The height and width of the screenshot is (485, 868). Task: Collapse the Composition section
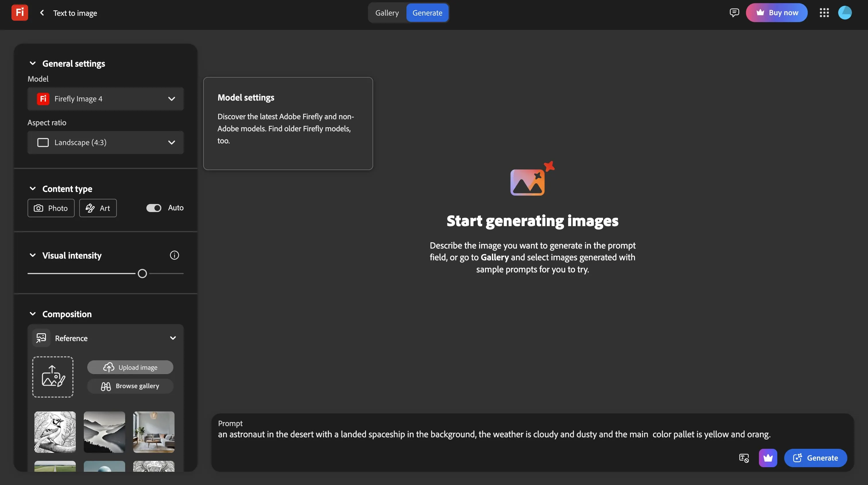[x=33, y=314]
